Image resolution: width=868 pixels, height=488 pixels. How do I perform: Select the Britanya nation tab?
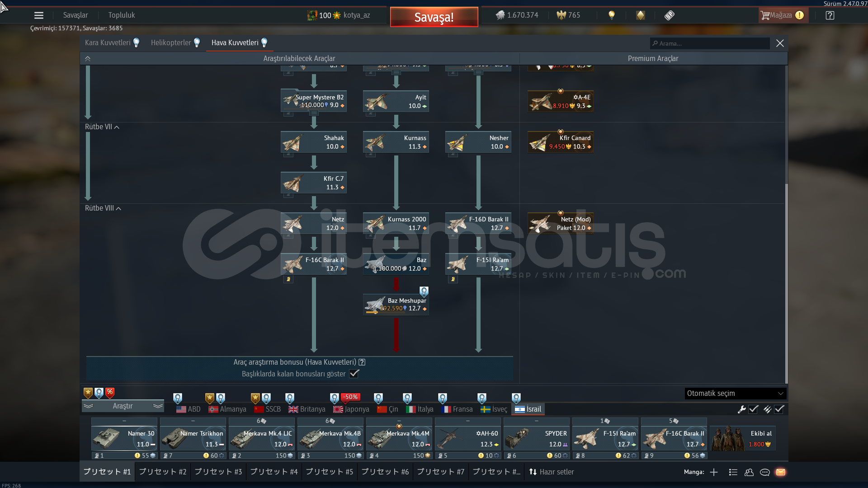point(307,409)
